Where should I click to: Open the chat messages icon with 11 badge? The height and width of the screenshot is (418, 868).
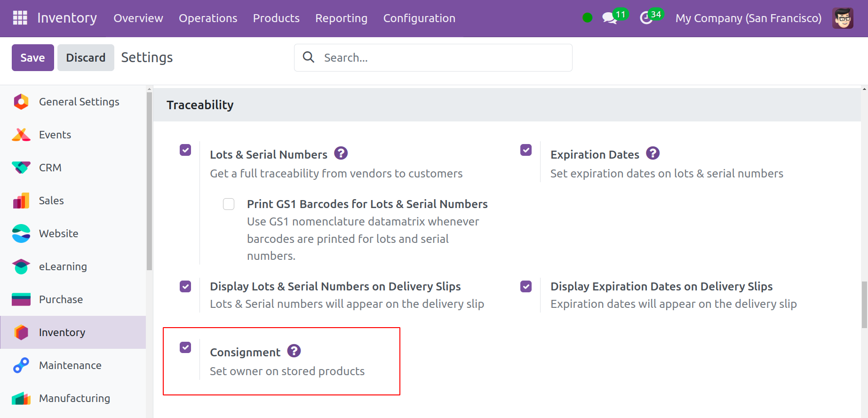[610, 18]
